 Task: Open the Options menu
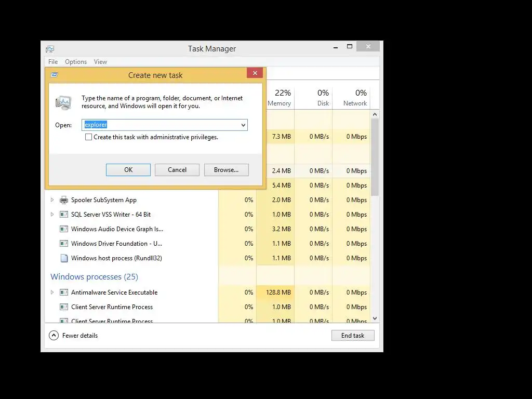point(76,62)
